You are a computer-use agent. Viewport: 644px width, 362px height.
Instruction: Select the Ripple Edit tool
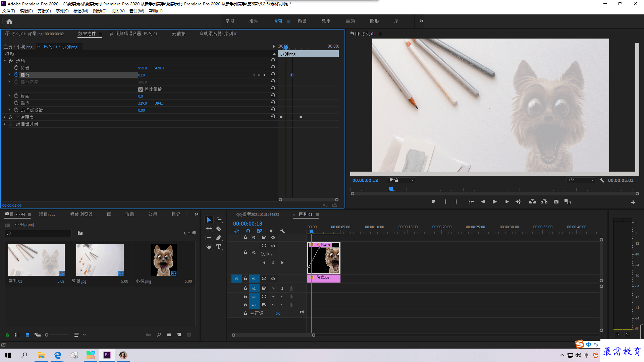coord(209,229)
